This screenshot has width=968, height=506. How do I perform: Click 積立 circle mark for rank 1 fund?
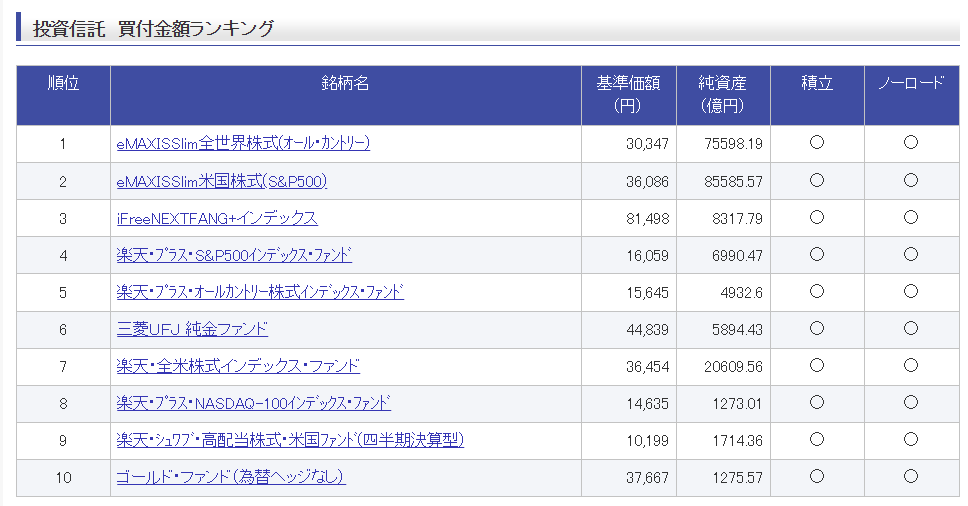pos(817,143)
